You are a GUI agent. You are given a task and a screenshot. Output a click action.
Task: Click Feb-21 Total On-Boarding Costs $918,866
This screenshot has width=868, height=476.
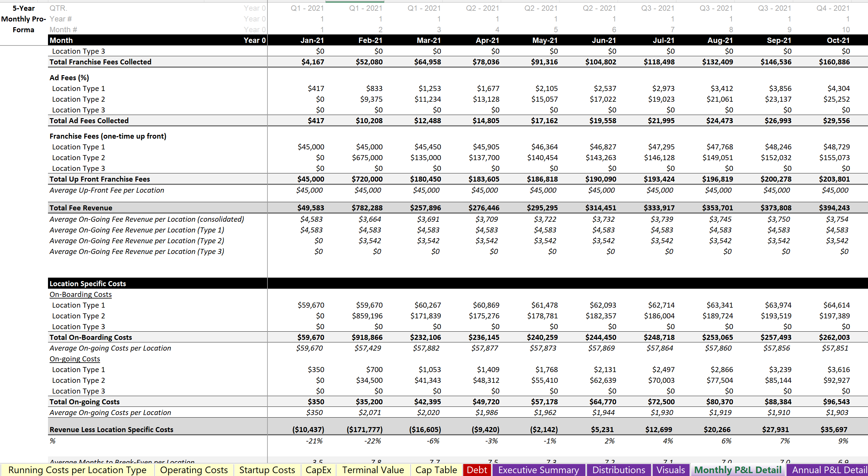[x=367, y=337]
